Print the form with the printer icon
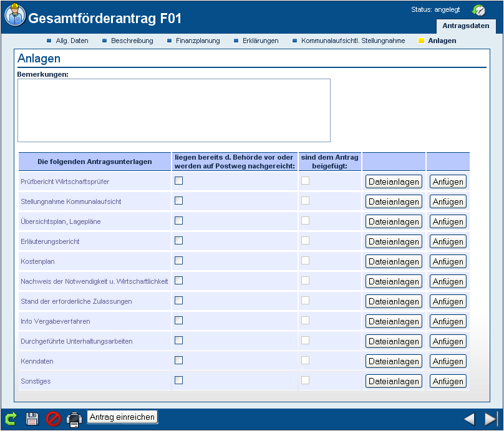 pos(74,419)
